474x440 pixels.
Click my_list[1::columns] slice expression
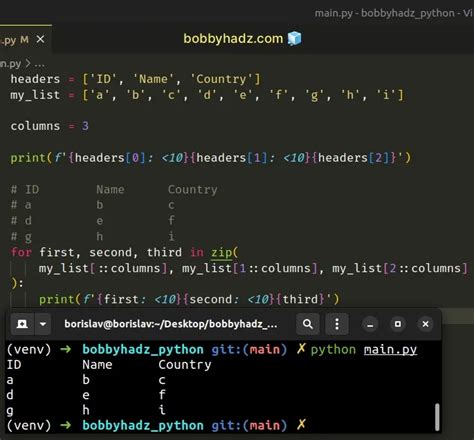(x=250, y=268)
